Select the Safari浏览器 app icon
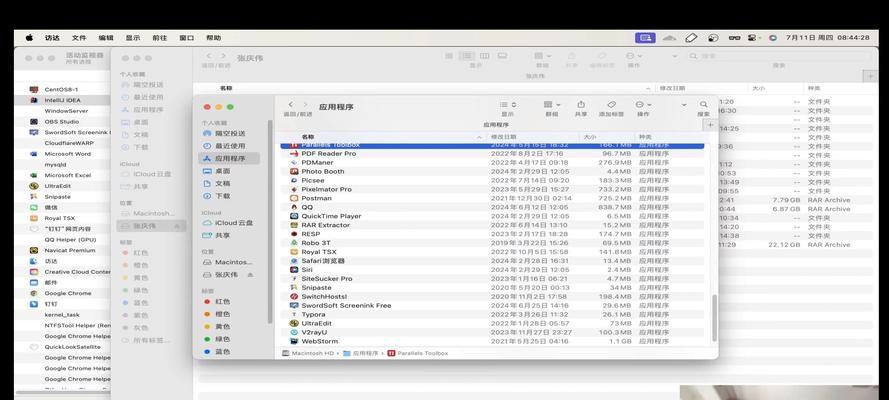Screen dimensions: 889x400 click(x=294, y=261)
